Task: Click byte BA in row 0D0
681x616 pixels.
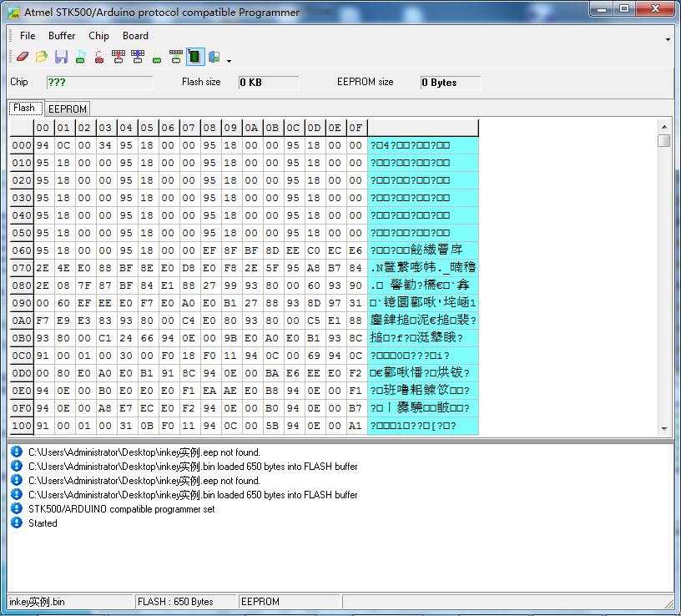Action: coord(272,373)
